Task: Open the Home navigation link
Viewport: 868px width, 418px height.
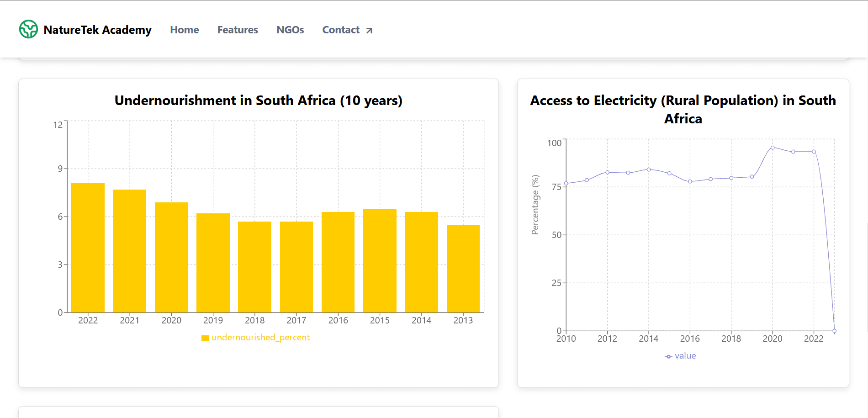Action: click(184, 30)
